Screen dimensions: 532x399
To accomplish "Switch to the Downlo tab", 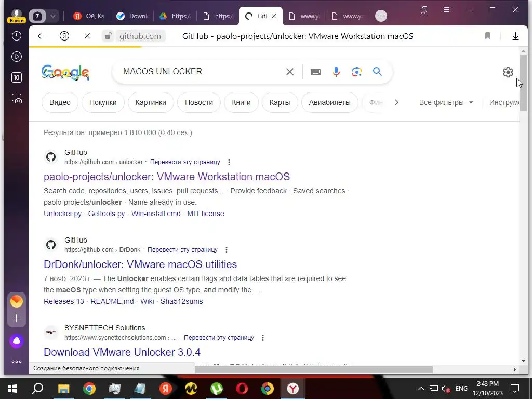I will point(132,16).
